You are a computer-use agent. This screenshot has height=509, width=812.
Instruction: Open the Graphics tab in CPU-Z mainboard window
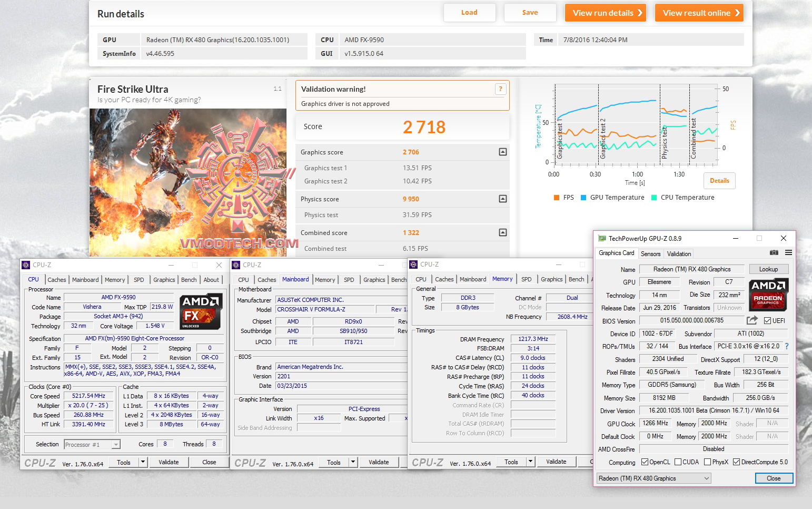(x=374, y=280)
